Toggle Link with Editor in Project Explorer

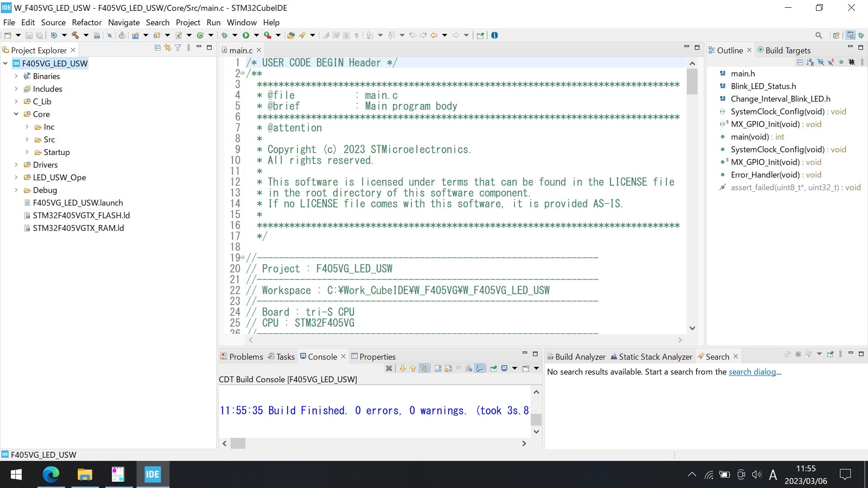pyautogui.click(x=168, y=48)
